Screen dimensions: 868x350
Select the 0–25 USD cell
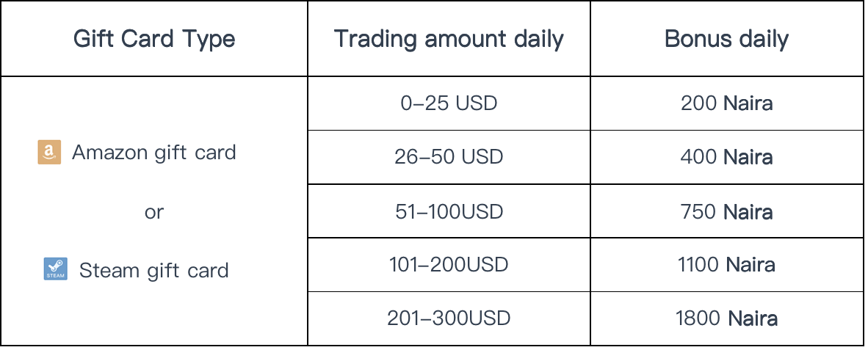pos(449,103)
